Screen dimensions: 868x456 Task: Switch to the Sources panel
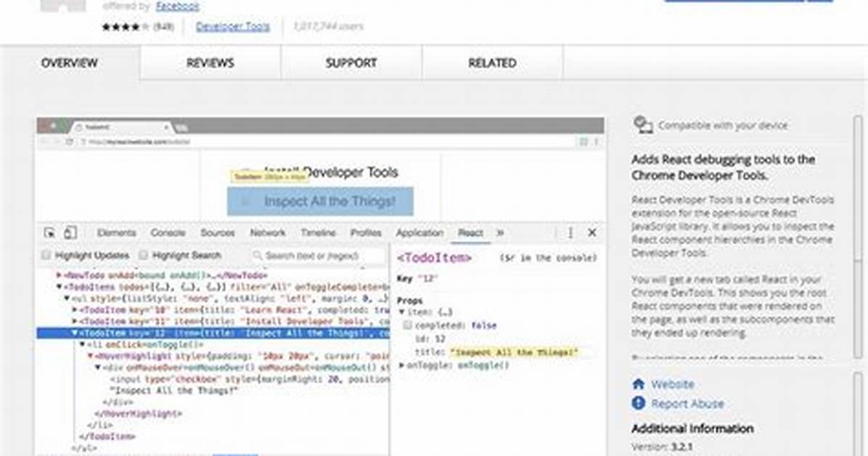pyautogui.click(x=218, y=232)
